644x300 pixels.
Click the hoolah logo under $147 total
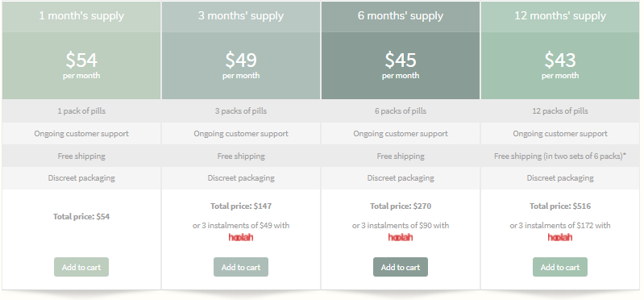pyautogui.click(x=241, y=237)
